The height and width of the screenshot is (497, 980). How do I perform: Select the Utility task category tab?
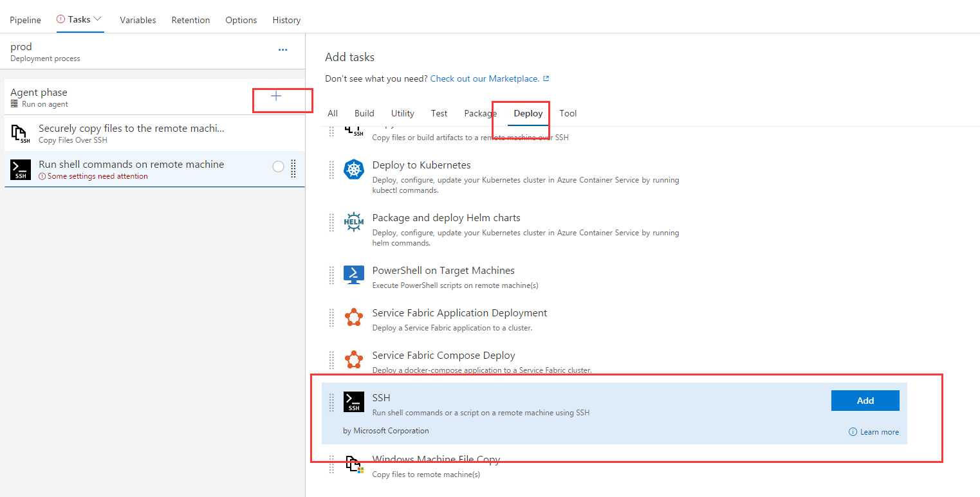[403, 113]
